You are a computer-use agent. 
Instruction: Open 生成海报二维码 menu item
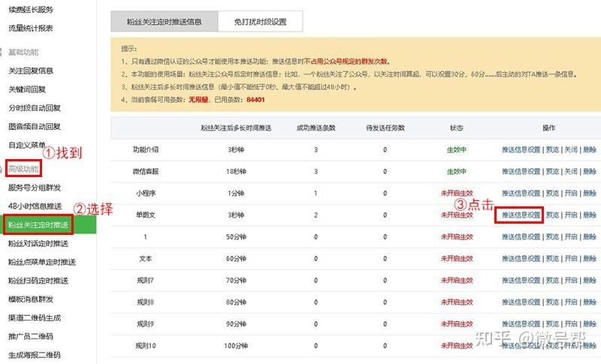click(x=35, y=355)
